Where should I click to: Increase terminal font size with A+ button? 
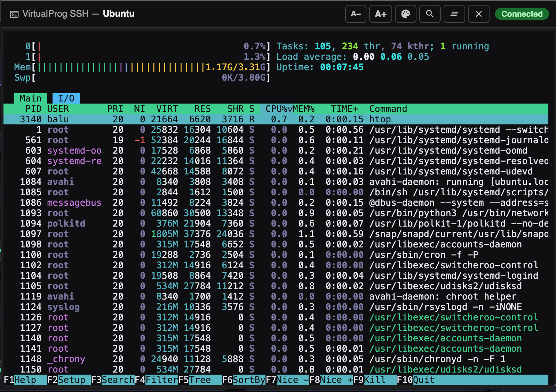coord(381,14)
